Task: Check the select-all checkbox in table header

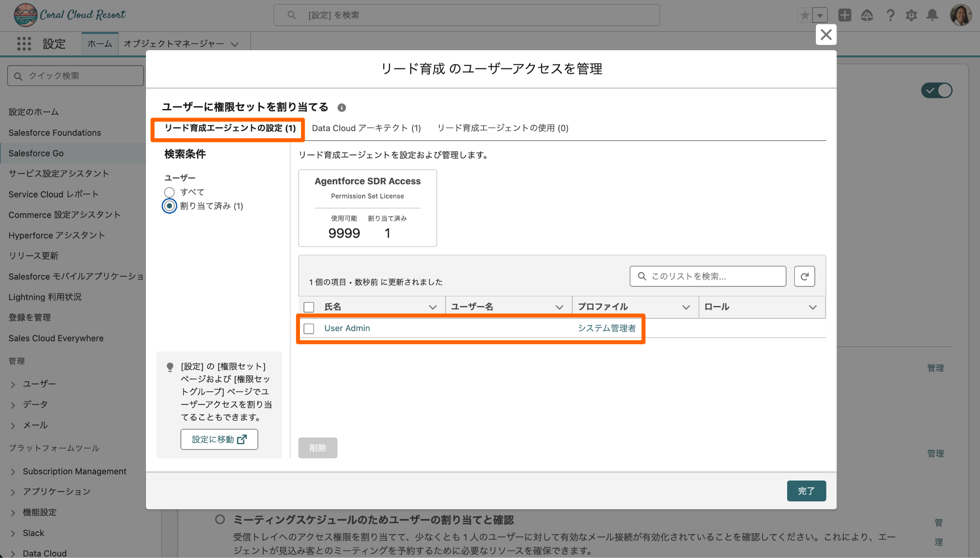Action: 309,307
